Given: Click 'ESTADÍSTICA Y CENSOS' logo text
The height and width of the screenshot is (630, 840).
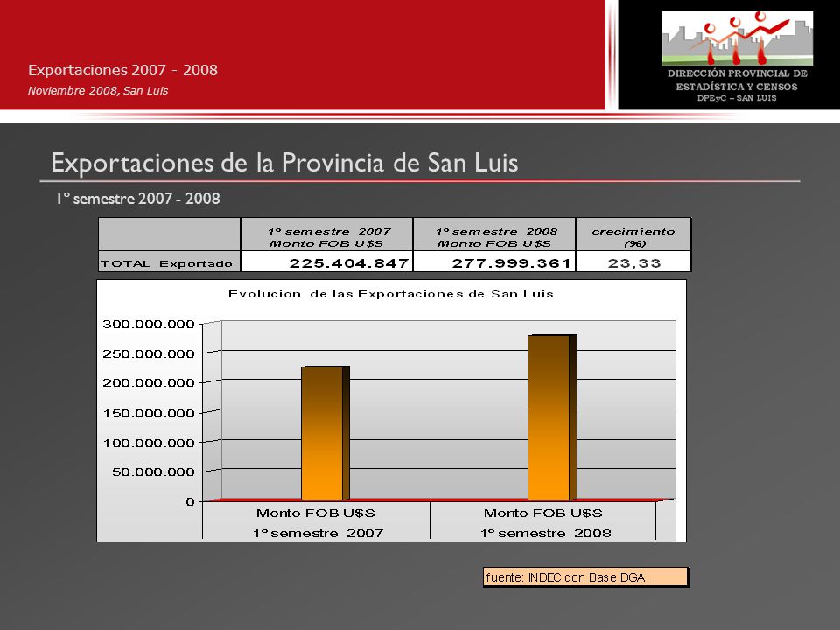Looking at the screenshot, I should tap(737, 87).
